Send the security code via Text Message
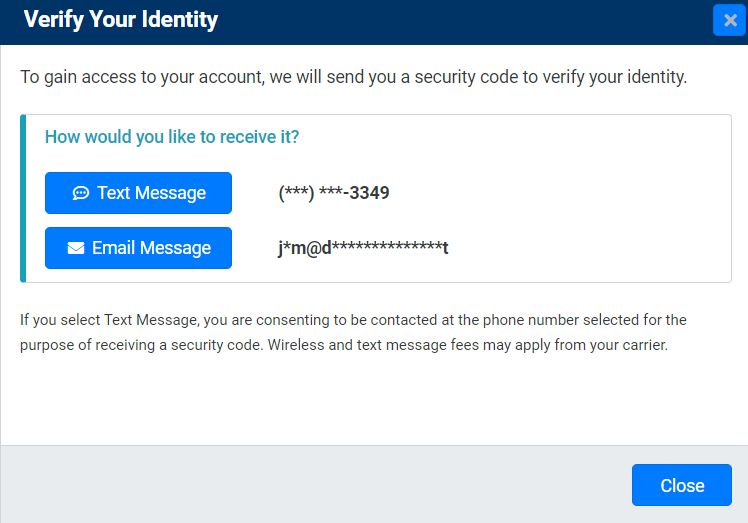 (x=138, y=193)
